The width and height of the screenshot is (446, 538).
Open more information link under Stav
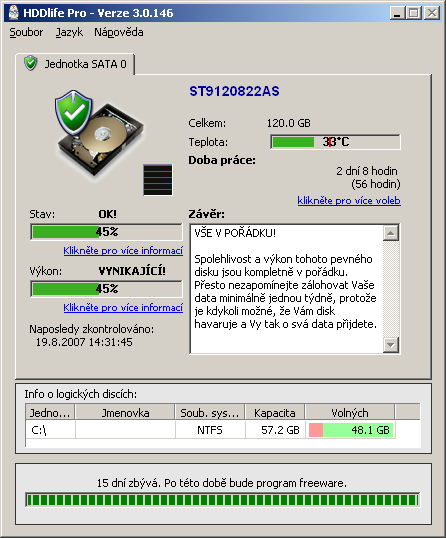click(123, 251)
